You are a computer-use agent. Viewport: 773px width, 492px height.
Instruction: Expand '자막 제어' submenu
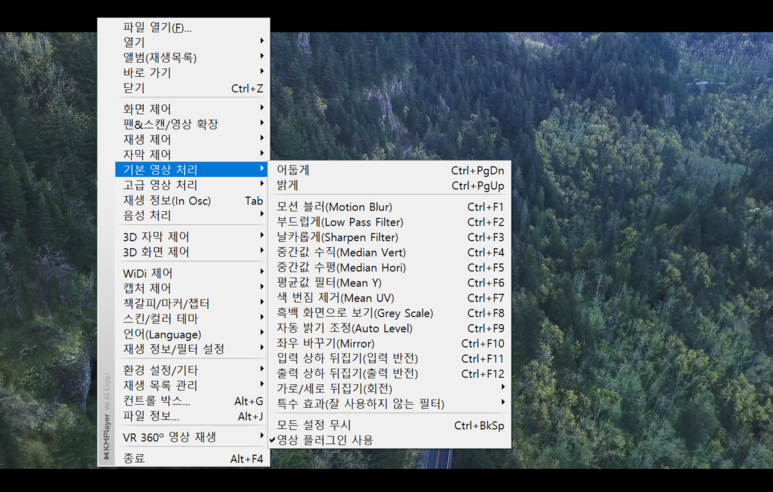(191, 155)
